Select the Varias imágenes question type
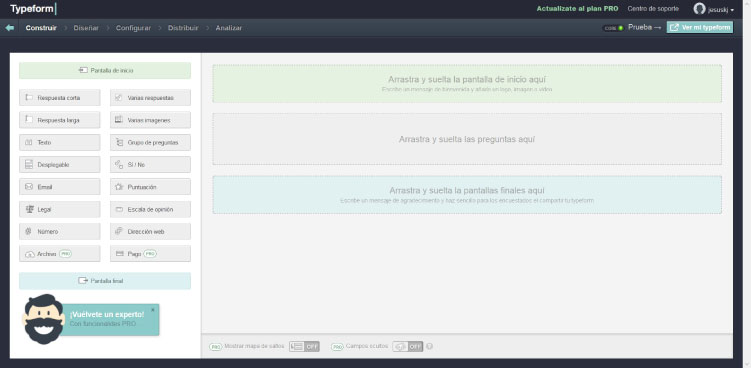751x368 pixels. (150, 120)
